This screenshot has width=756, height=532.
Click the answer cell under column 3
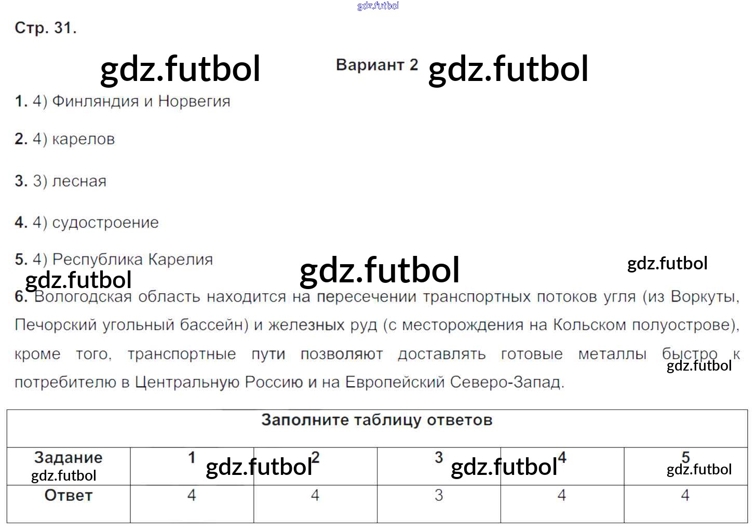(439, 496)
